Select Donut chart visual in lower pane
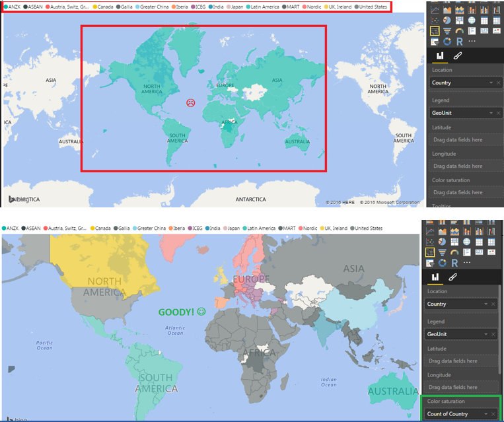 (x=443, y=263)
